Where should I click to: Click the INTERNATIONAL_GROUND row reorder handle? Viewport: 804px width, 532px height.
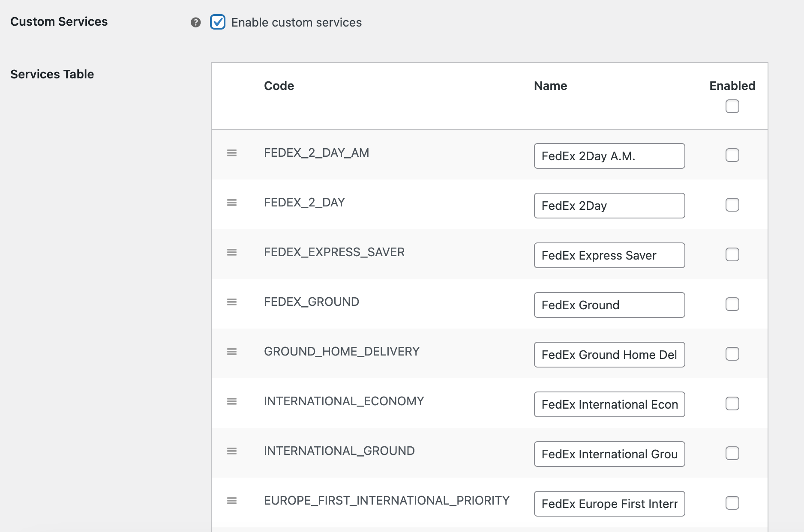coord(232,451)
